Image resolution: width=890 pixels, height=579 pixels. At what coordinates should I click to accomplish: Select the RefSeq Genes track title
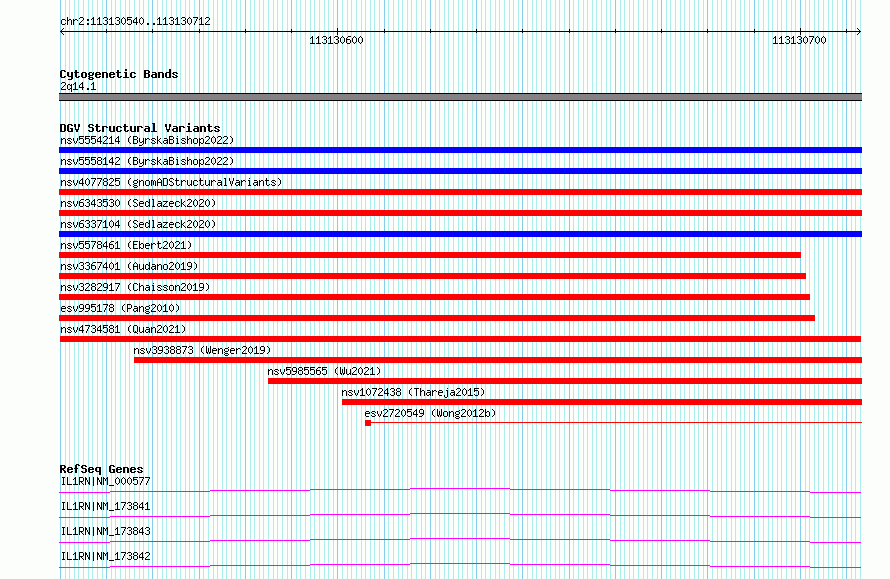click(101, 469)
